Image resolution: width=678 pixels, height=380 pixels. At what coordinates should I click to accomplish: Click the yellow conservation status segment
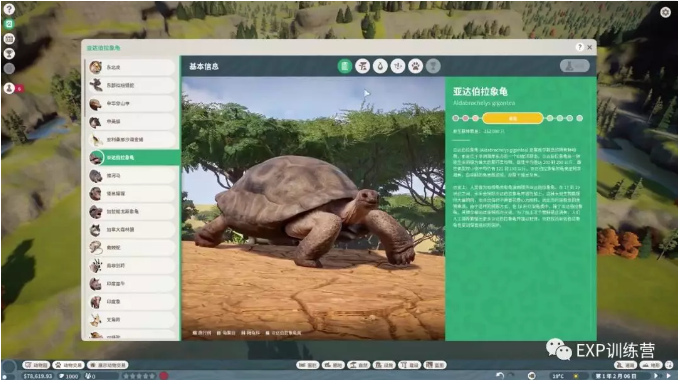(x=512, y=118)
